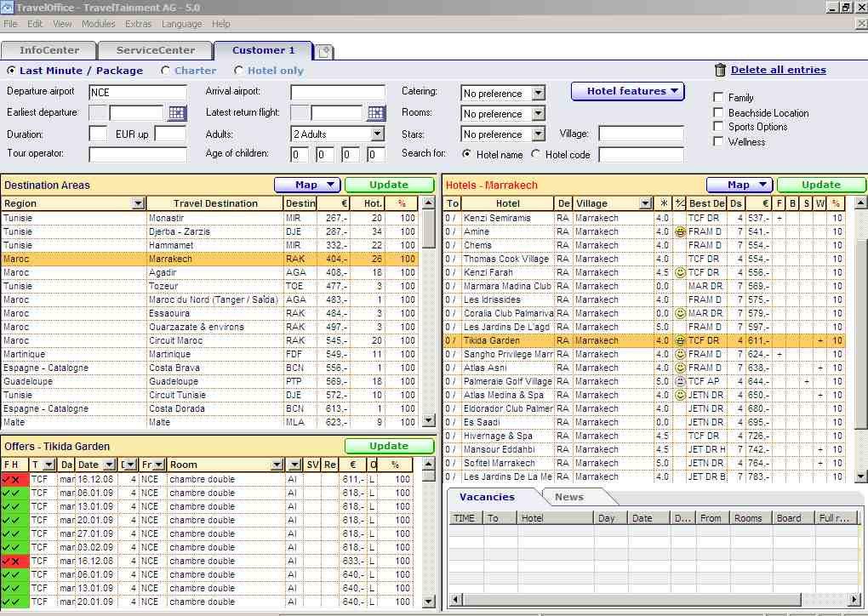Click the Delete all entries link
This screenshot has height=616, width=868.
click(x=779, y=70)
